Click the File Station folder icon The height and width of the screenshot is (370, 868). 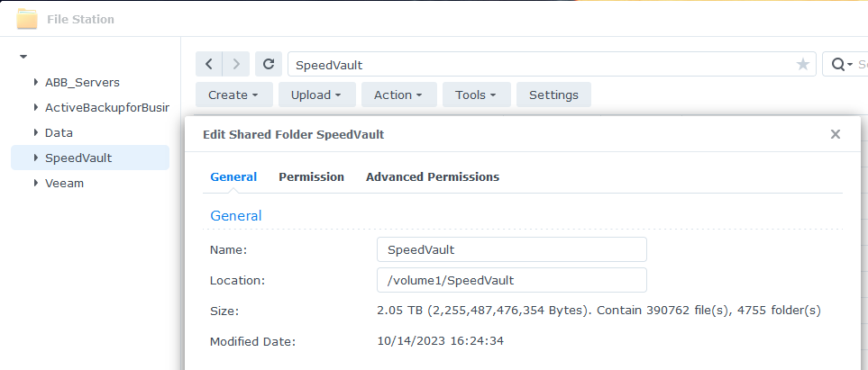pos(26,19)
